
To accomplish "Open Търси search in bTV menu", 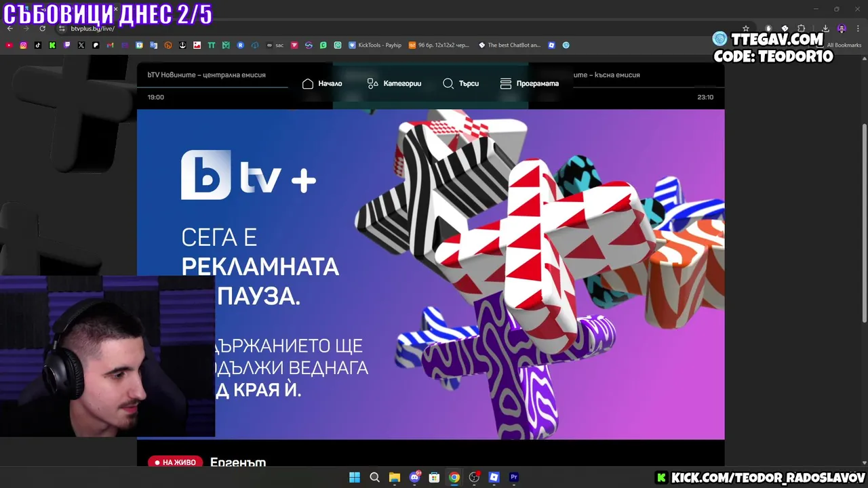I will [460, 83].
